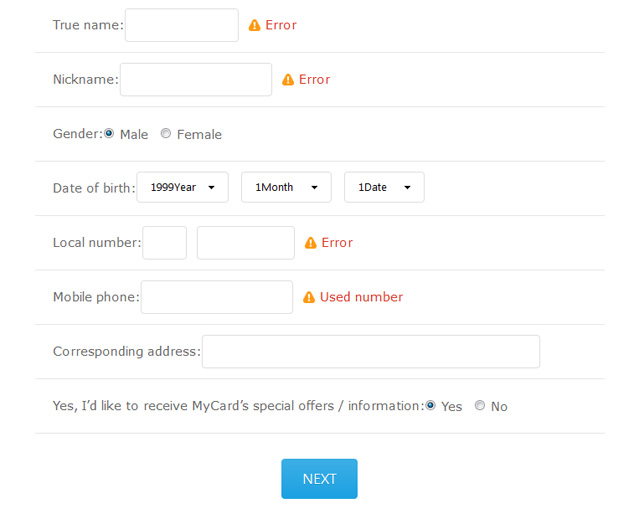The width and height of the screenshot is (639, 524).
Task: Click the warning icon beside Local number
Action: [x=311, y=243]
